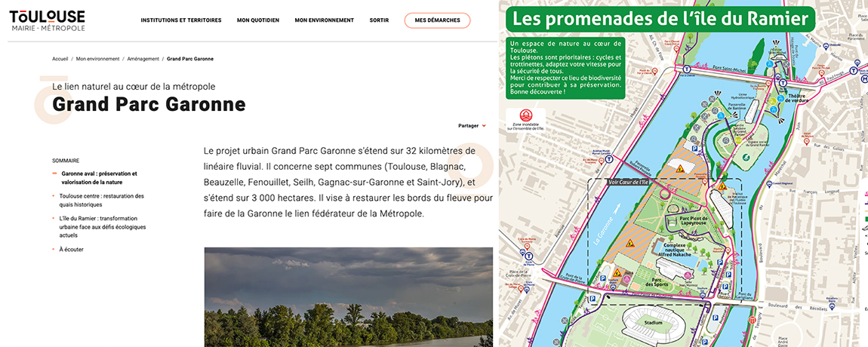Click the Pont du Garigliano label
This screenshot has width=868, height=347.
point(744,296)
